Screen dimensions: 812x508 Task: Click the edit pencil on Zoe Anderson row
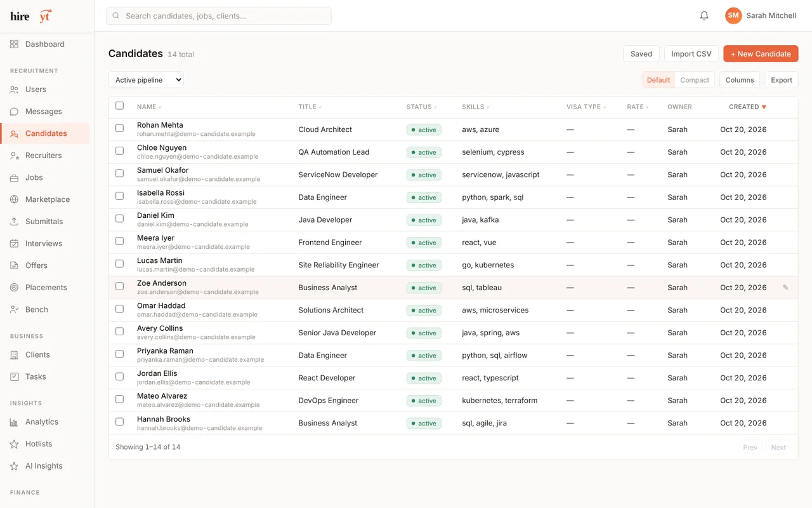(x=785, y=288)
